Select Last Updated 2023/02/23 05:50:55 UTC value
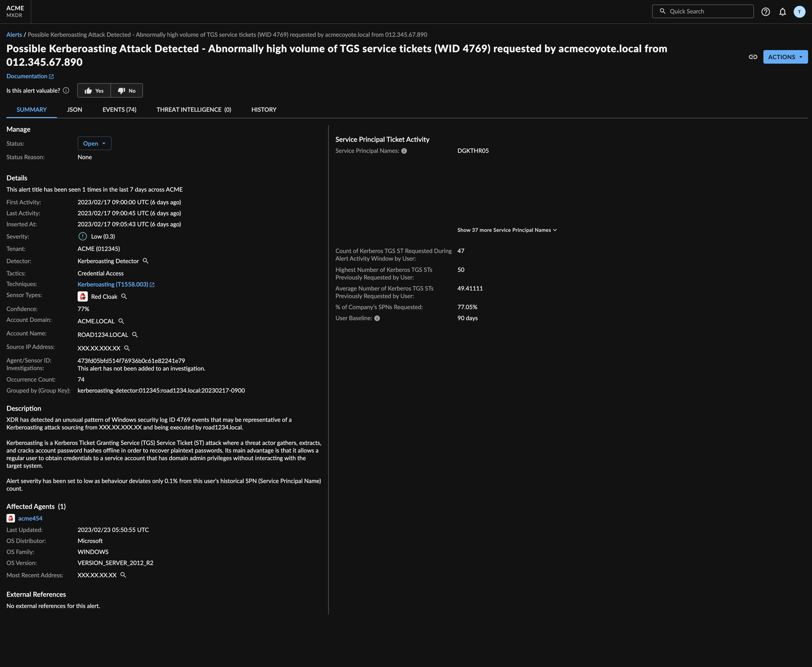The image size is (812, 667). click(113, 530)
